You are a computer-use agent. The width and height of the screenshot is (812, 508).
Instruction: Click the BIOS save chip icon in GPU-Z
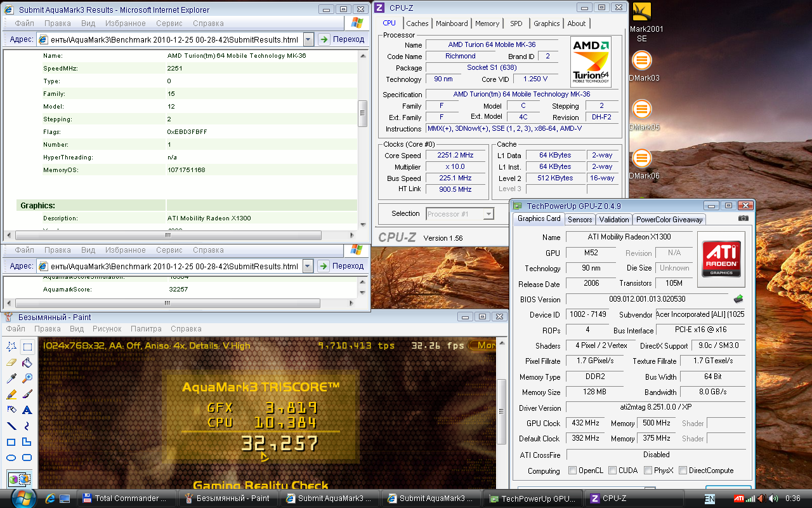tap(738, 299)
